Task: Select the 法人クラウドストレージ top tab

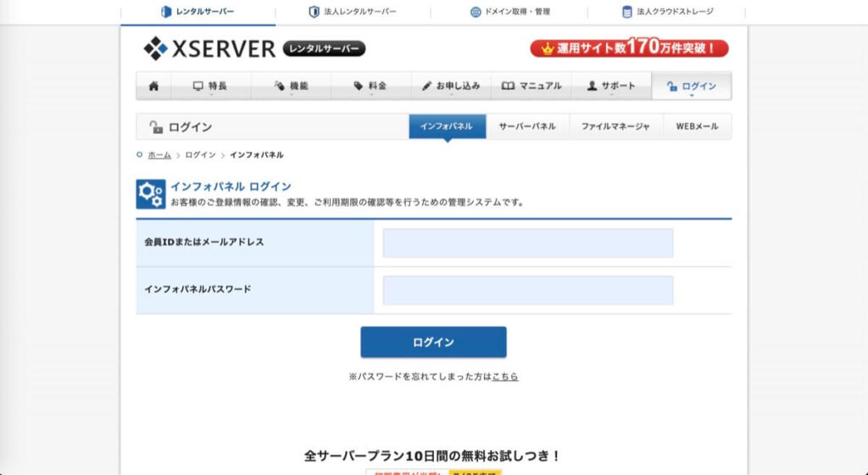Action: coord(668,12)
